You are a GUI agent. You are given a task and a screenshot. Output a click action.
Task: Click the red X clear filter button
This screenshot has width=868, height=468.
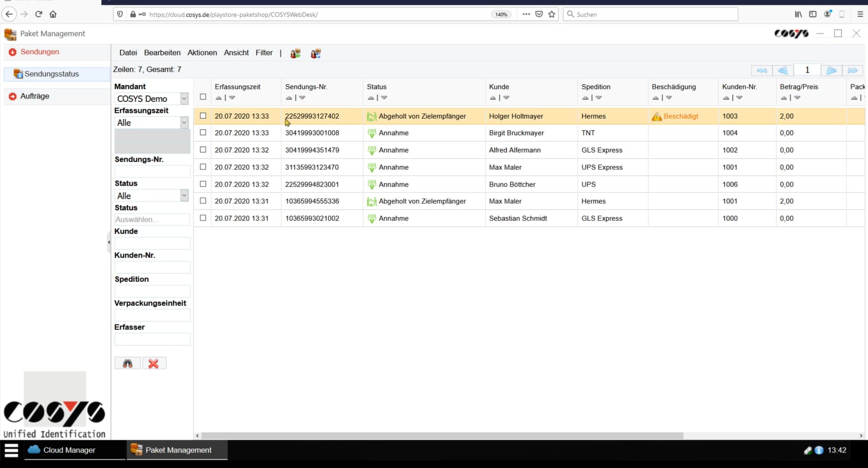point(154,363)
